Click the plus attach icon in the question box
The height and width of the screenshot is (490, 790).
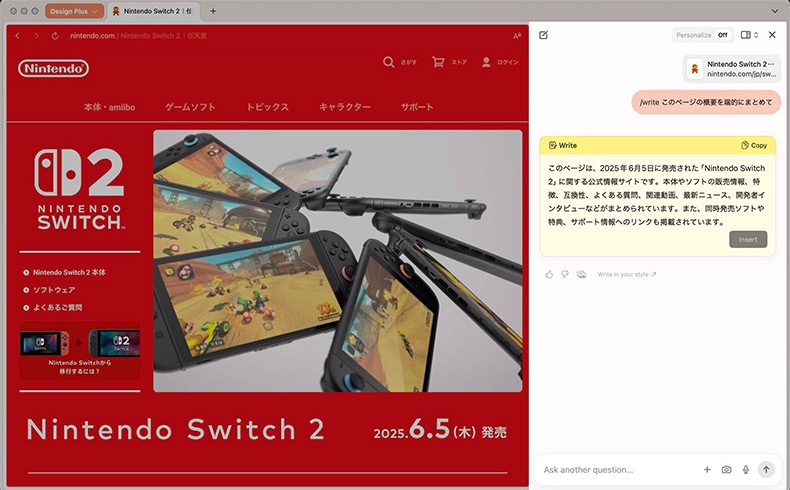(707, 469)
